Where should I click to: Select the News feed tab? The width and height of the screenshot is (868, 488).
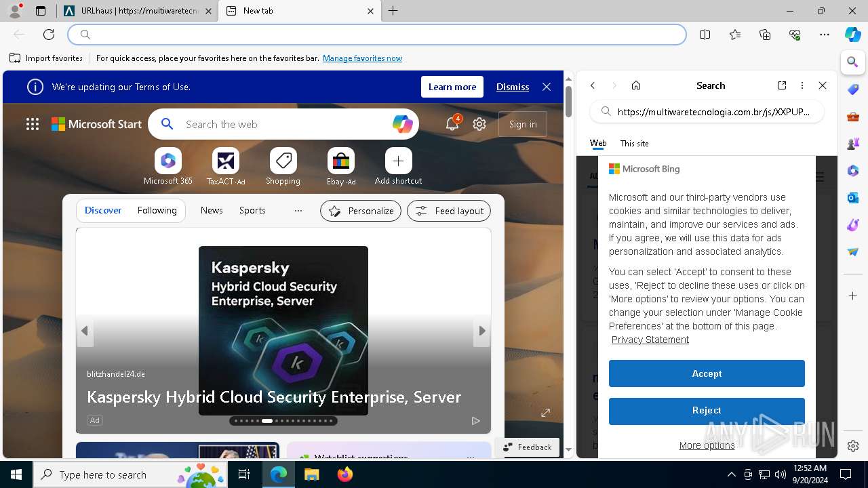tap(212, 211)
